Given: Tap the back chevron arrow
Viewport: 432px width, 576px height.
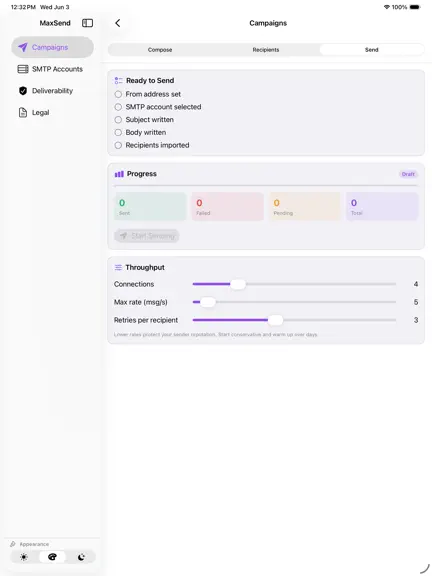Looking at the screenshot, I should pyautogui.click(x=118, y=23).
